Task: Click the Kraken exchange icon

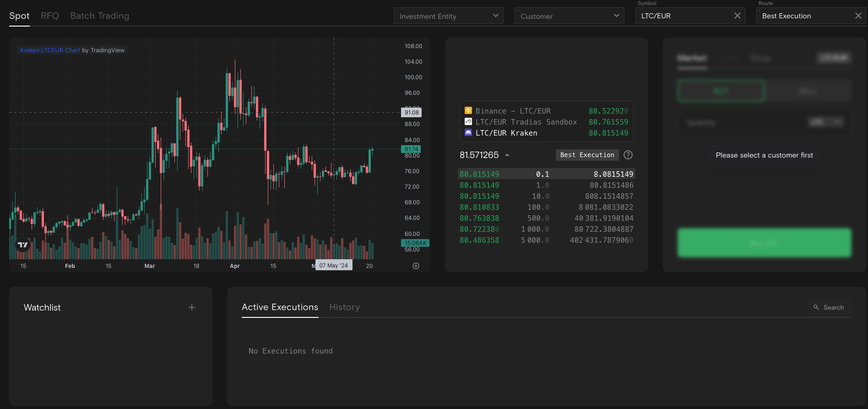Action: coord(468,133)
